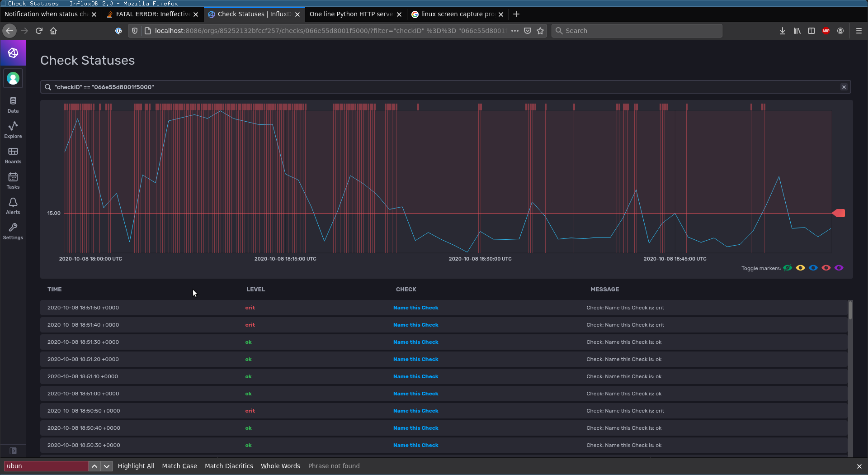Select message text in 18:50:40 row
868x475 pixels.
click(624, 428)
